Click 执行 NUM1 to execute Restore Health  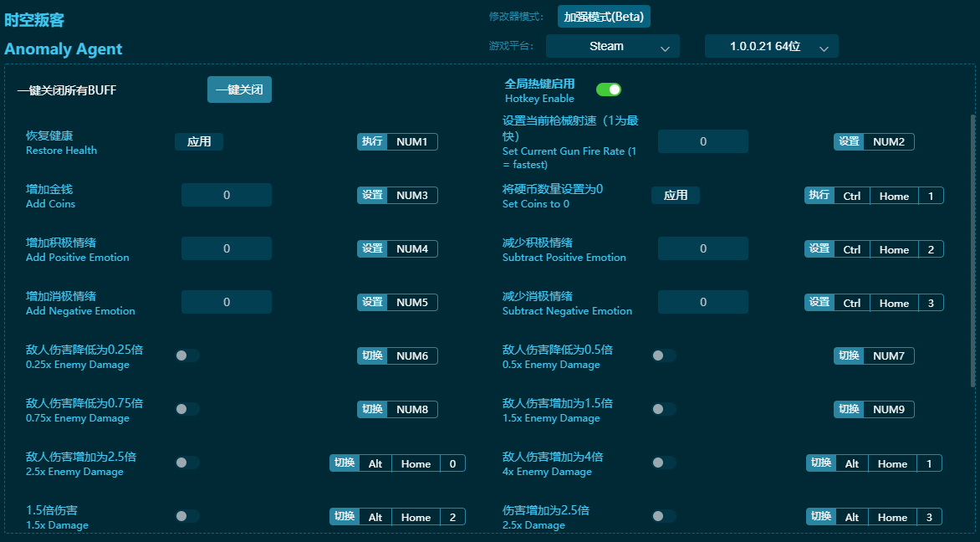[396, 141]
